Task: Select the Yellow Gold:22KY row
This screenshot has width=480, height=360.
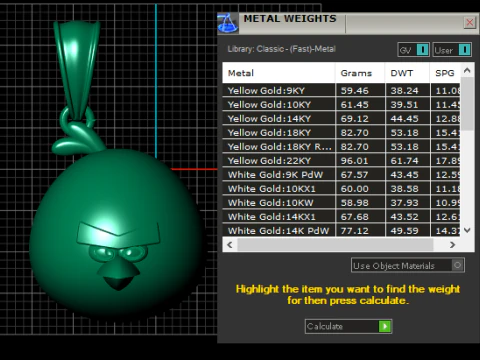Action: tap(341, 161)
